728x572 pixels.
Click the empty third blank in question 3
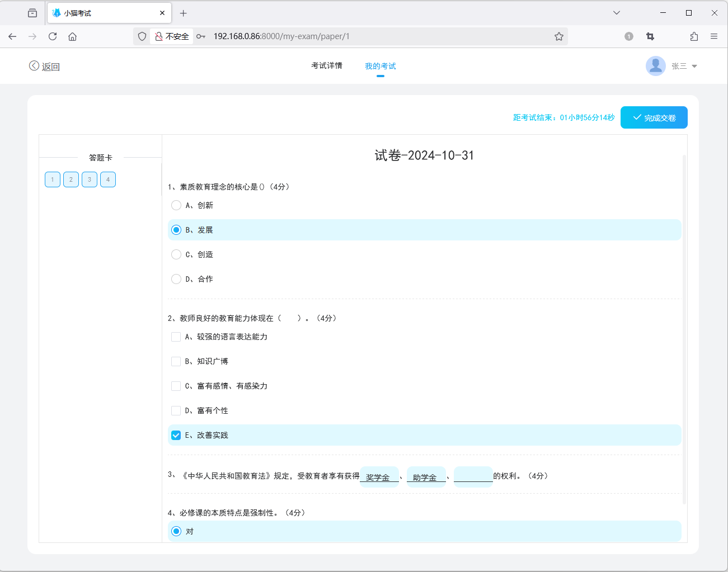[x=473, y=476]
